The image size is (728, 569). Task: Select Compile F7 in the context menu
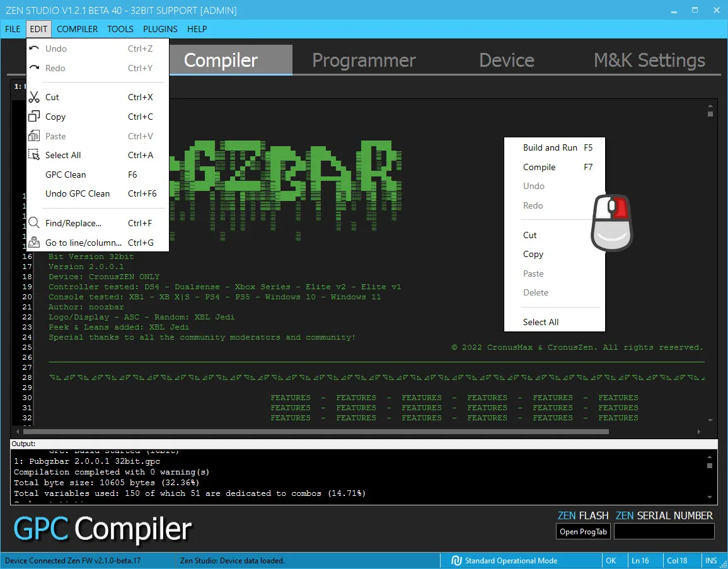(x=555, y=167)
